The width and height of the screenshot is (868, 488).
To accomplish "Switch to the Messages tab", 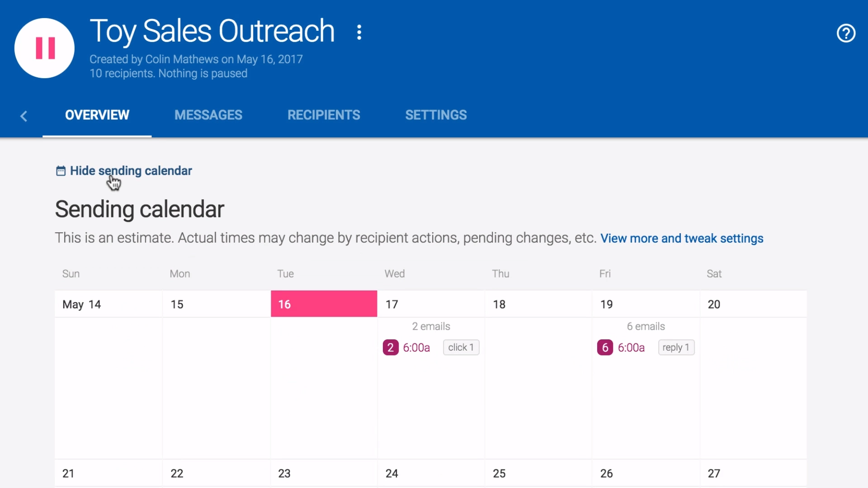I will (208, 115).
